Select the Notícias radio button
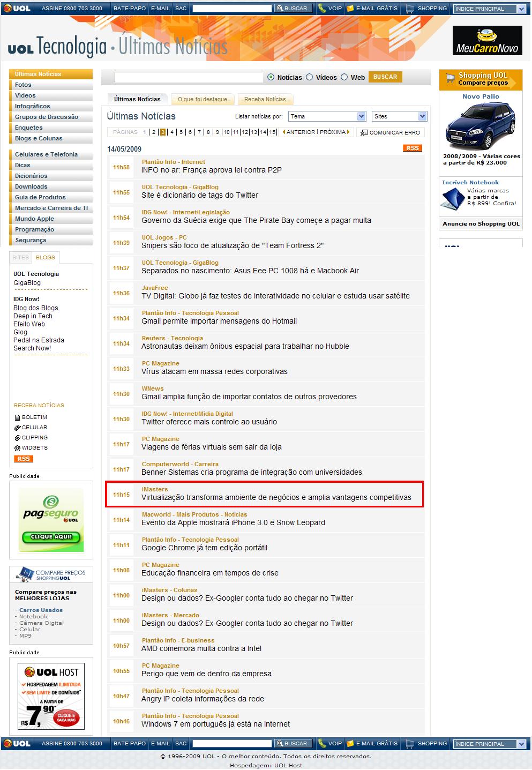Viewport: 532px width, 770px height. (271, 77)
